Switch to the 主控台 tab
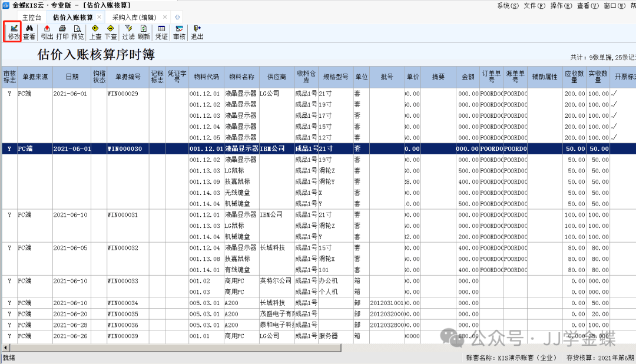The height and width of the screenshot is (364, 636). coord(32,17)
